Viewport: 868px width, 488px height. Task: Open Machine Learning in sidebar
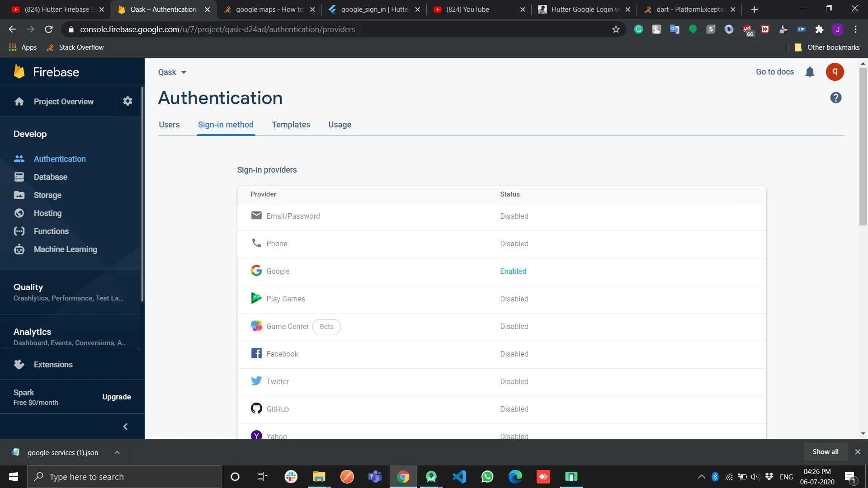(x=65, y=249)
